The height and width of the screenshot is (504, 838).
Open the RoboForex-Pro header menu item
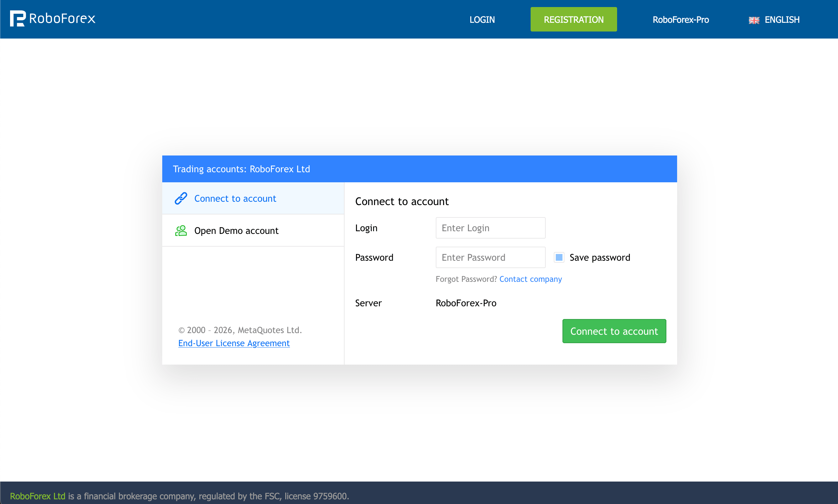pos(680,20)
